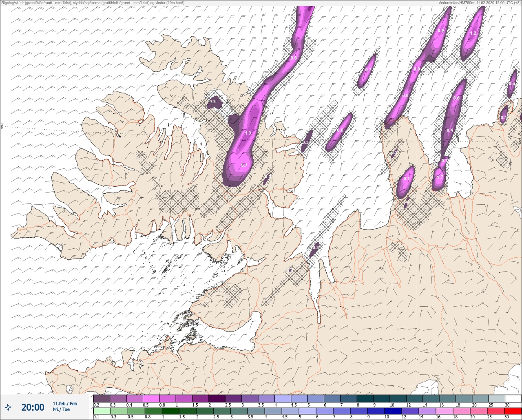522x420 pixels.
Task: Click the darkest green 1 swatch in the bottom legend row
Action: coord(170,411)
